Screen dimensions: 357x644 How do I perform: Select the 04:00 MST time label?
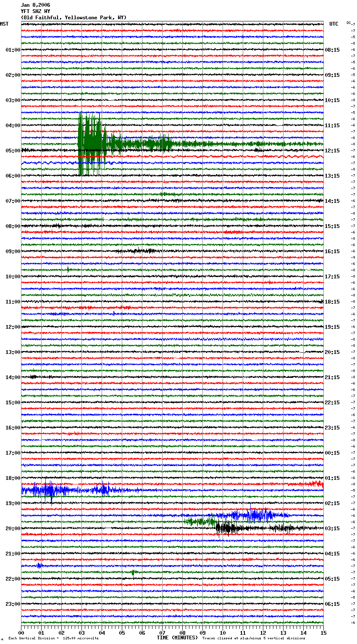click(x=13, y=126)
